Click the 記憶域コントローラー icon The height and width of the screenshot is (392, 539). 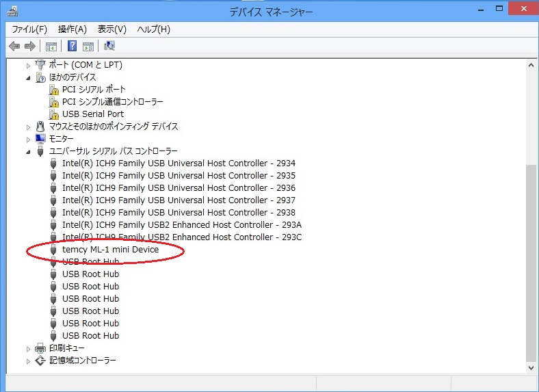(40, 361)
